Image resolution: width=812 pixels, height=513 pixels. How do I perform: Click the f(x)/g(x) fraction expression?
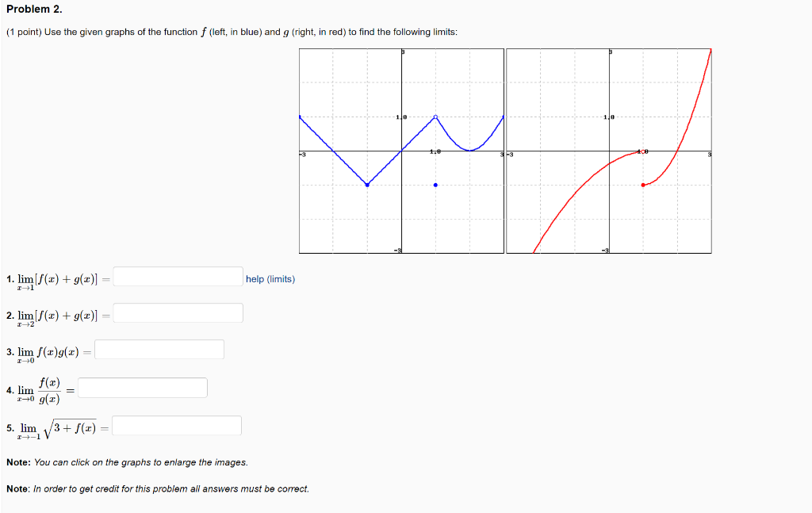point(49,390)
